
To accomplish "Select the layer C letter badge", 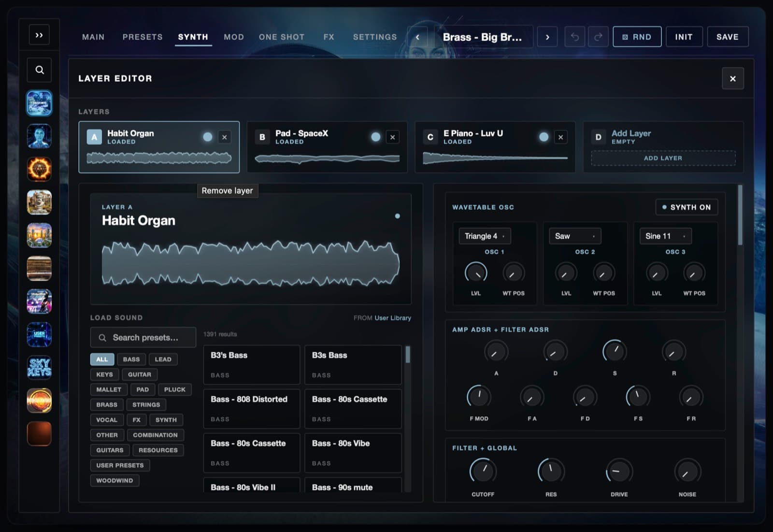I will click(430, 137).
